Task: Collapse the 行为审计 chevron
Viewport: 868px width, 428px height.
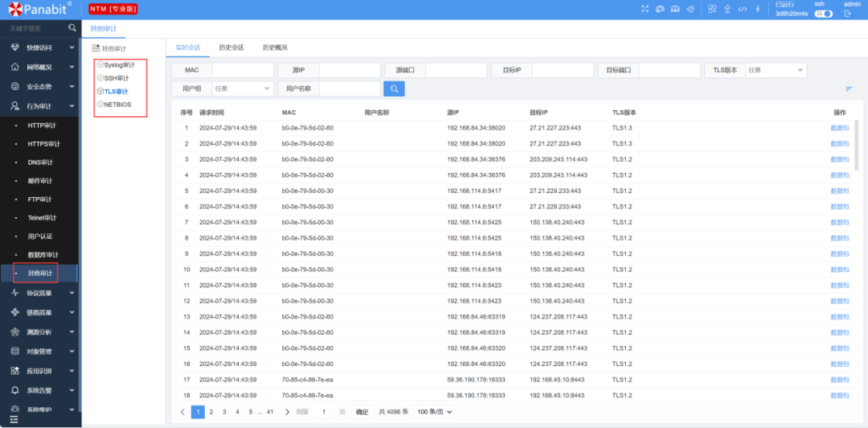Action: pos(72,106)
